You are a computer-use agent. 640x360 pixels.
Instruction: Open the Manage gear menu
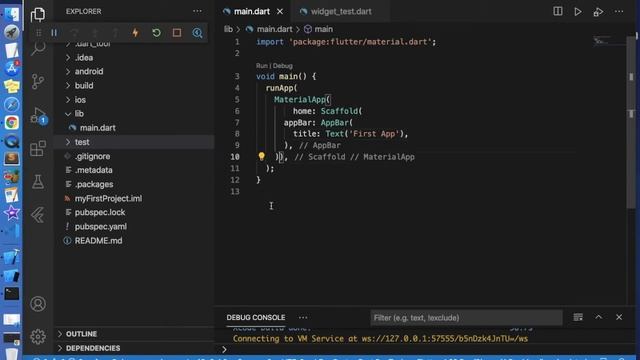coord(38,337)
